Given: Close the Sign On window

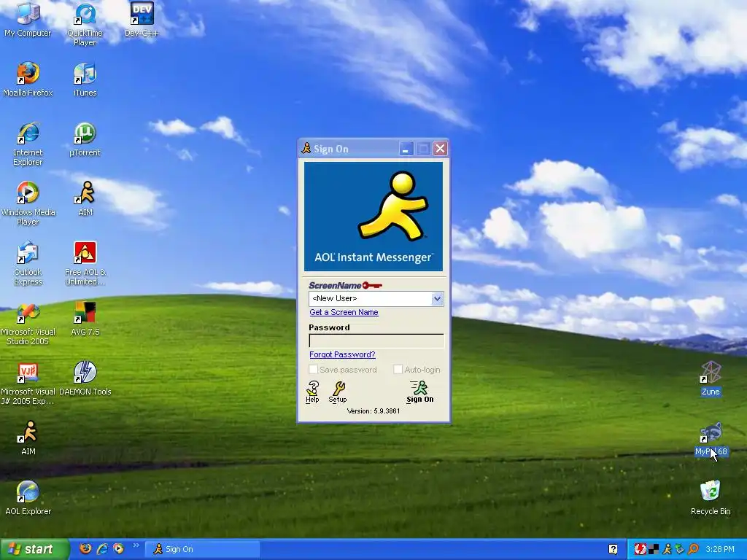Looking at the screenshot, I should tap(440, 149).
